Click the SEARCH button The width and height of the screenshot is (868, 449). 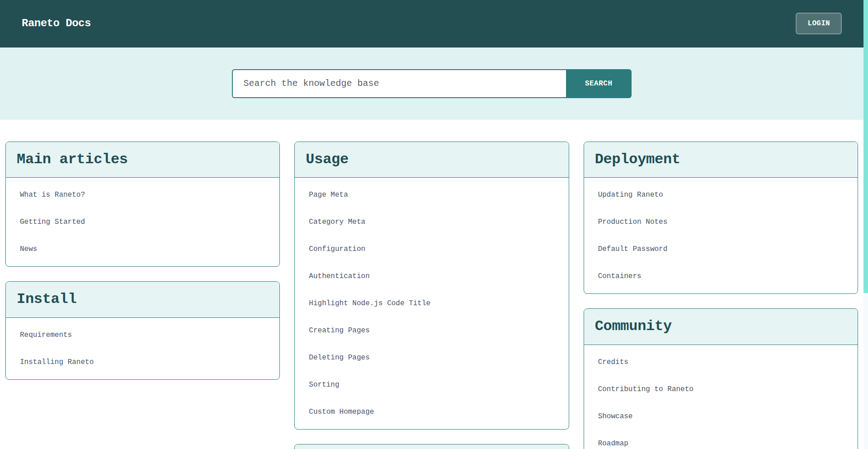[x=598, y=84]
